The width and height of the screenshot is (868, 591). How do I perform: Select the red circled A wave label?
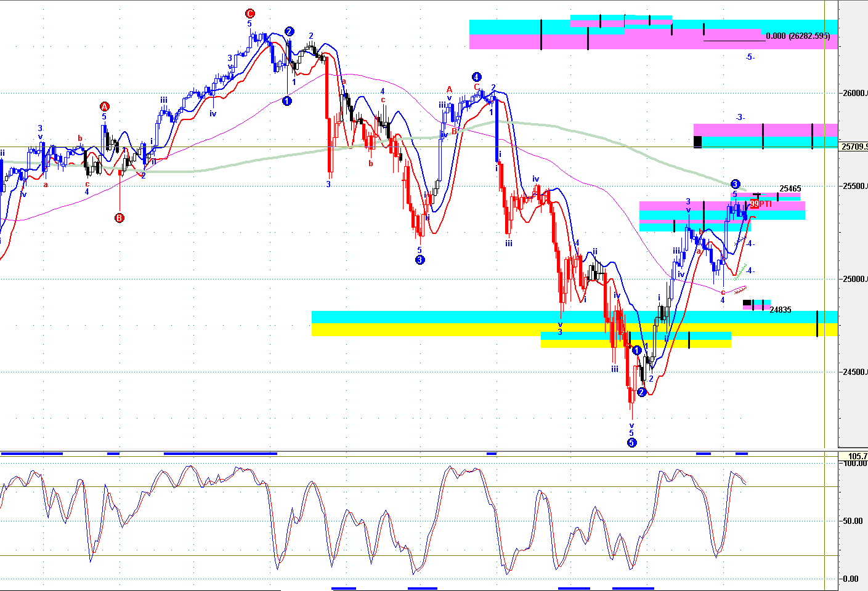pos(104,106)
